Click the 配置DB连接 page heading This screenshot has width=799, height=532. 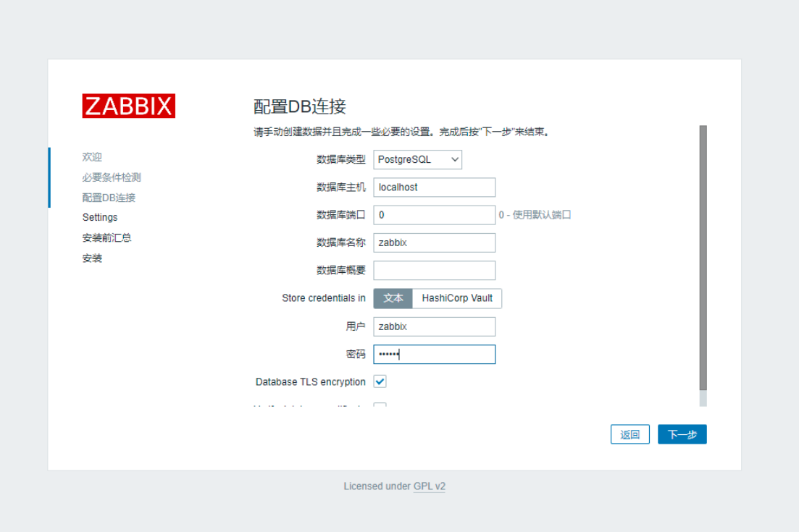pyautogui.click(x=300, y=106)
